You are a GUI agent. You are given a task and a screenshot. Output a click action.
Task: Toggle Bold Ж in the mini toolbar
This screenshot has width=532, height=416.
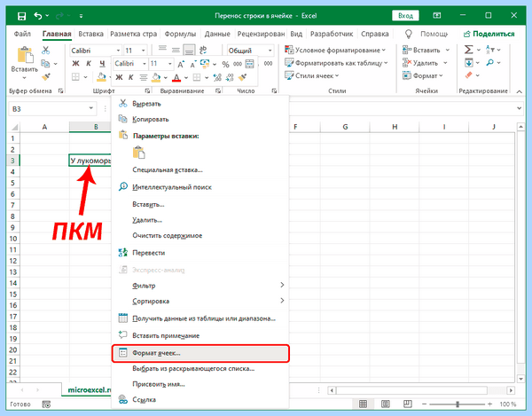119,78
